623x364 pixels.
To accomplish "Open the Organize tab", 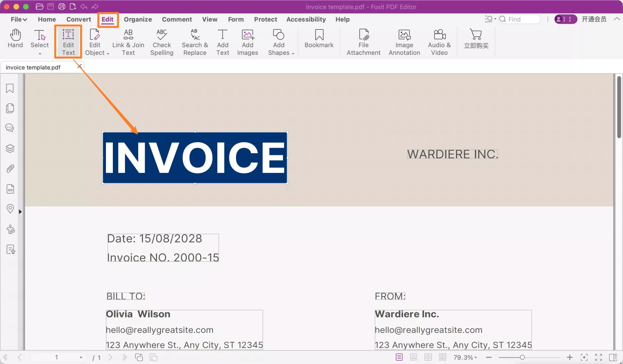I will [138, 19].
